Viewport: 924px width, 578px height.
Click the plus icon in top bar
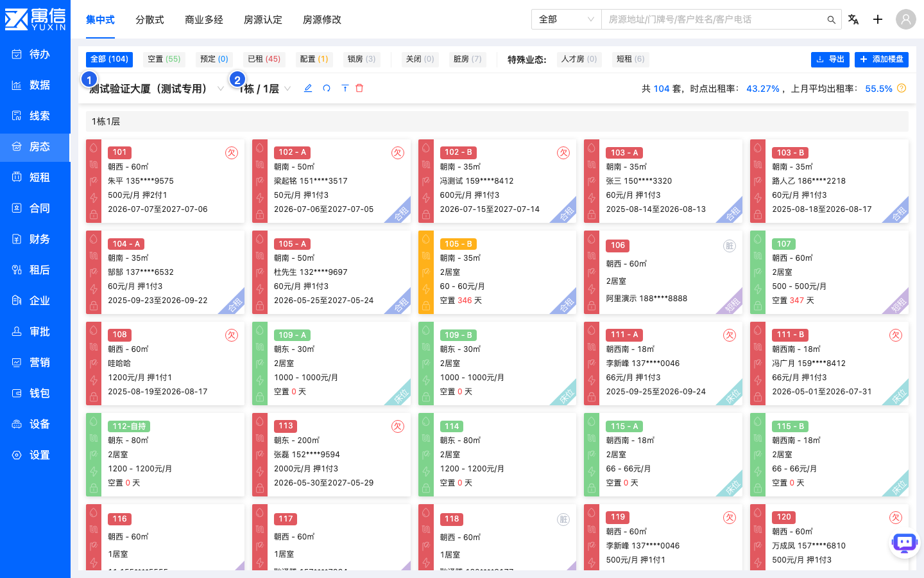coord(878,19)
